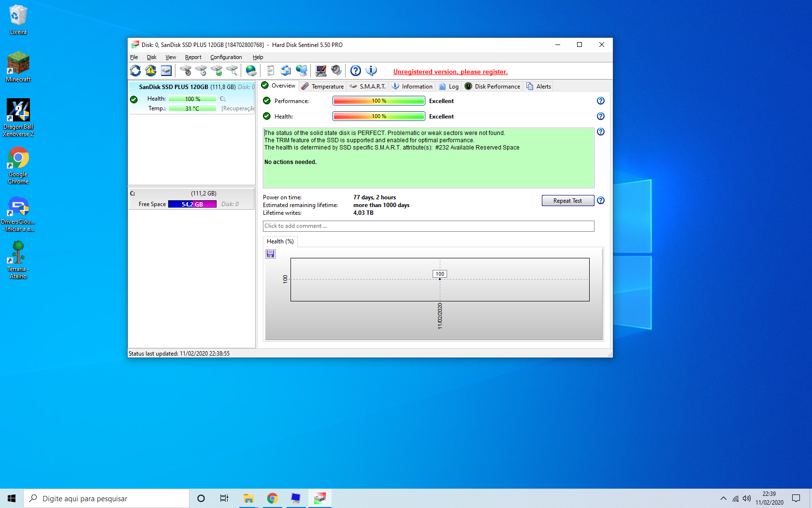Switch to the Disk Performance tab
The height and width of the screenshot is (508, 812).
pyautogui.click(x=493, y=87)
